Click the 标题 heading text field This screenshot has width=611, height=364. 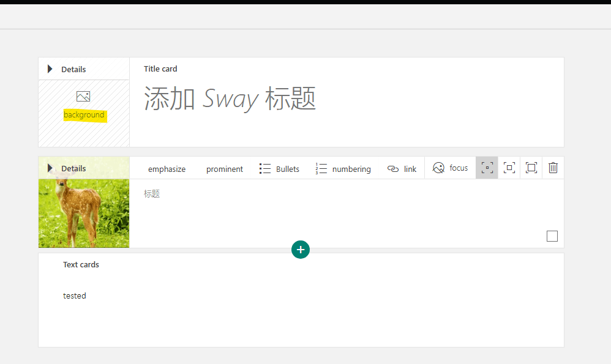[x=152, y=193]
